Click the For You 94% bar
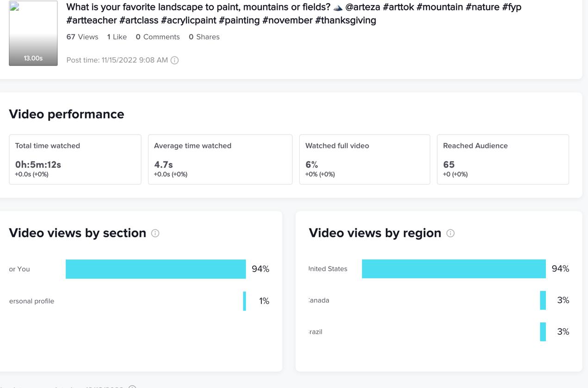This screenshot has width=588, height=388. [x=155, y=269]
